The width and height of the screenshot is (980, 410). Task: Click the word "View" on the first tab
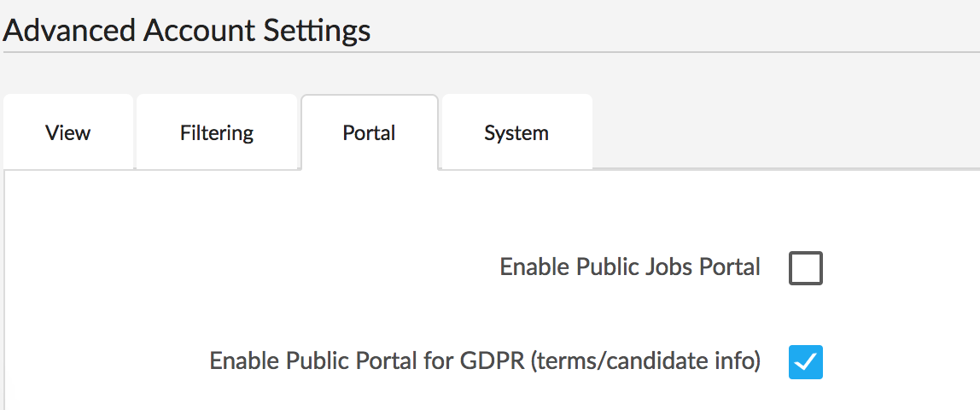point(68,133)
